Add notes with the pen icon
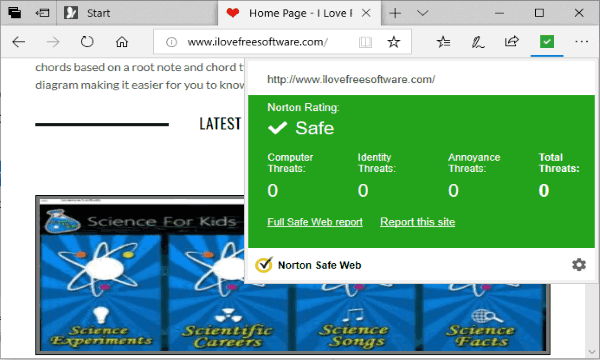Viewport: 600px width, 360px height. click(478, 42)
